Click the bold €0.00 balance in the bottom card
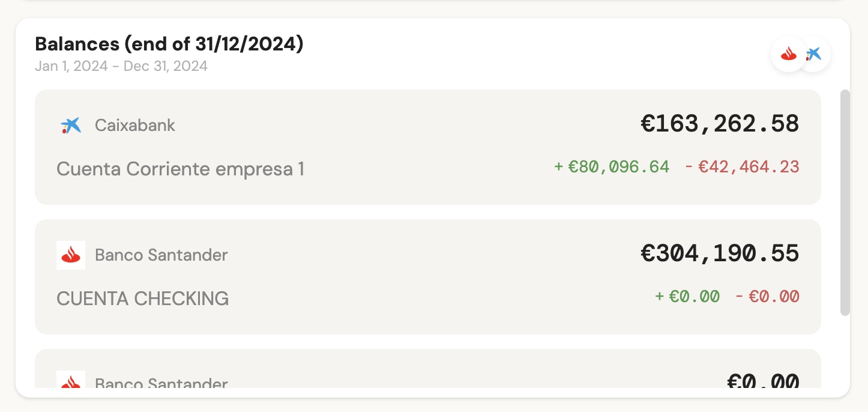Screen dimensions: 868x412 pos(763,381)
